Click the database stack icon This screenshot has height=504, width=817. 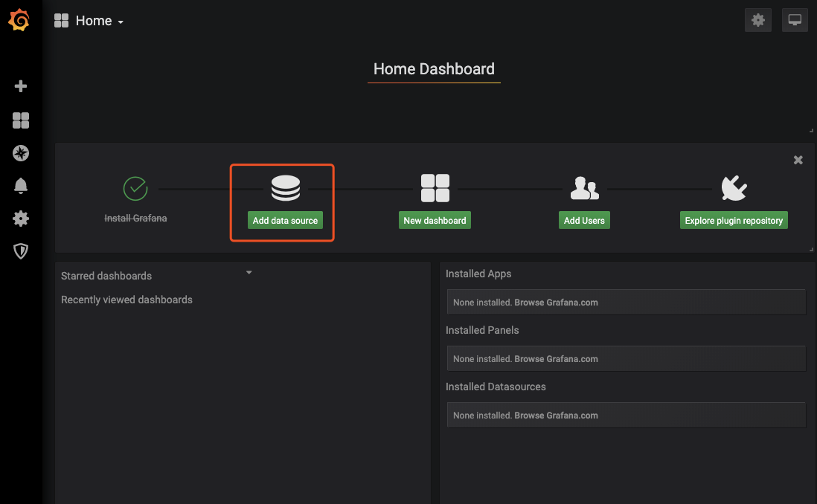tap(286, 188)
